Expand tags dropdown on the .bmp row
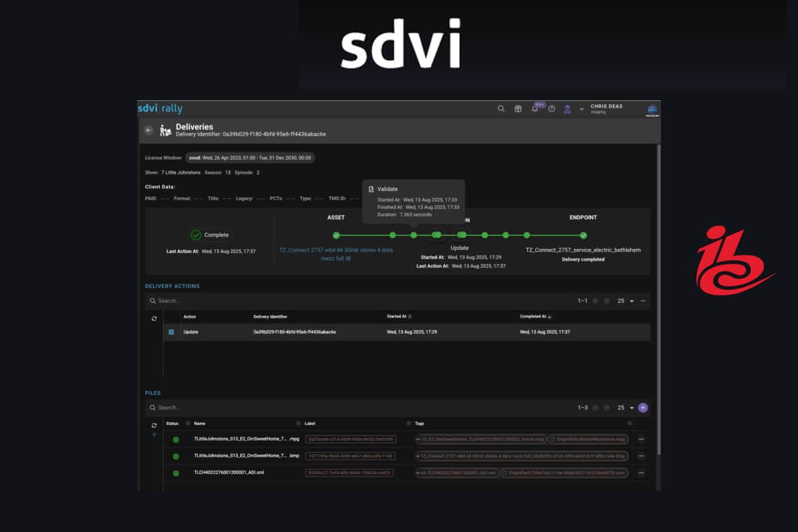 [x=418, y=456]
